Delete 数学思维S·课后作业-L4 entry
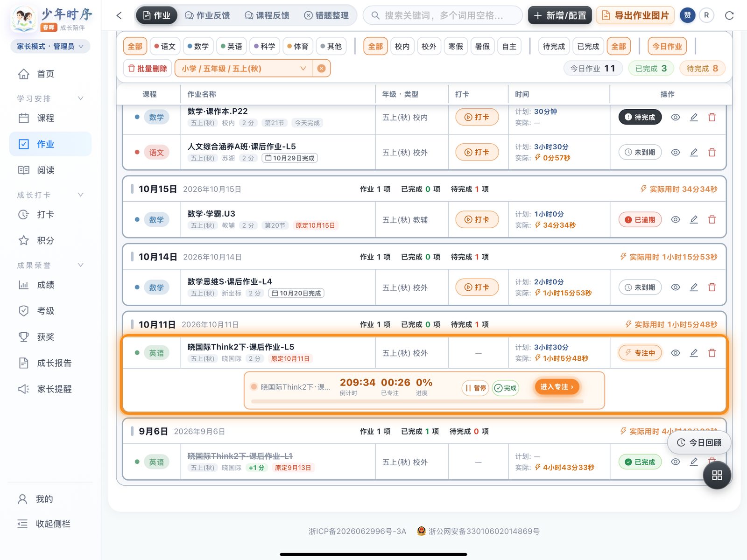Screen dimensions: 747x560 pyautogui.click(x=712, y=287)
